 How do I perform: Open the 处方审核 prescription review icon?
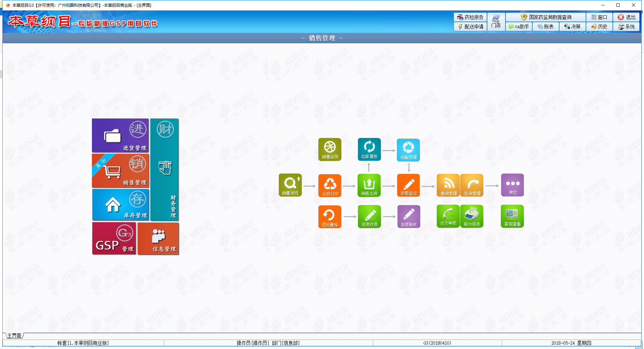click(448, 216)
